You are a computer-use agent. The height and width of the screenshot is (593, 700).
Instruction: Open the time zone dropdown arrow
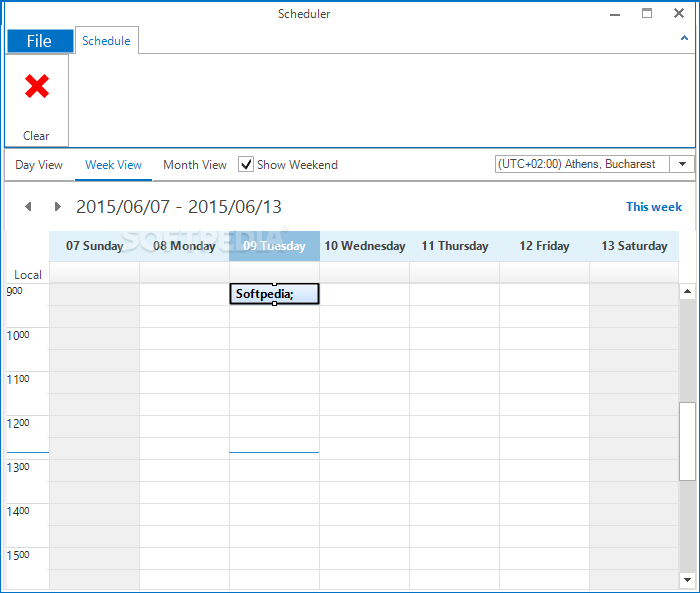[x=682, y=164]
